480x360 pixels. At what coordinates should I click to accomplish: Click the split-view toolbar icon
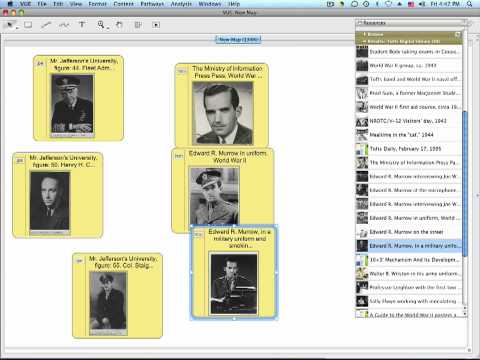click(138, 25)
